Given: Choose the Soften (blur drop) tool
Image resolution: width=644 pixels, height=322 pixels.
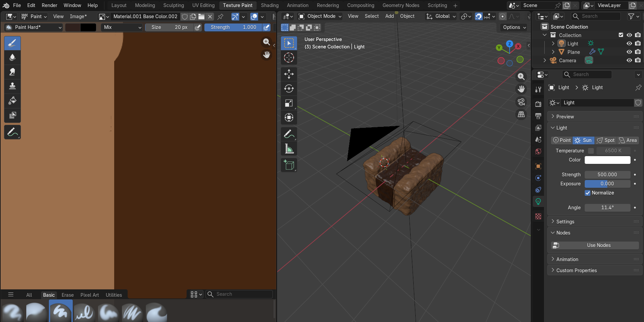Looking at the screenshot, I should (12, 58).
